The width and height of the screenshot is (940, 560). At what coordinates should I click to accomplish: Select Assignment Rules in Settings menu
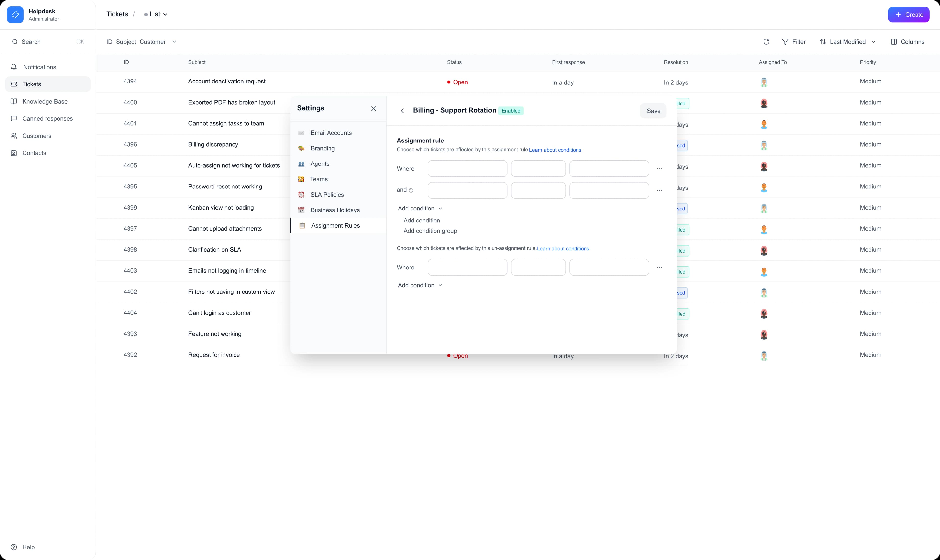[335, 225]
